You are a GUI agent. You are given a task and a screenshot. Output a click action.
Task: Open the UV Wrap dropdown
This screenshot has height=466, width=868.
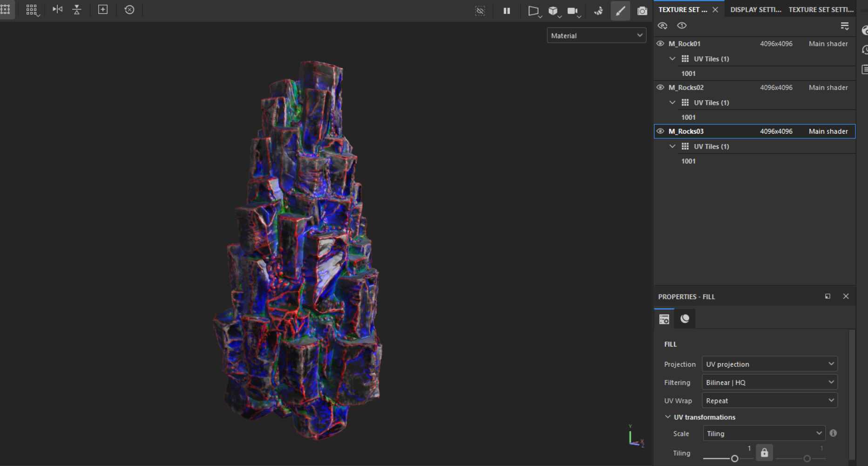[x=769, y=400]
